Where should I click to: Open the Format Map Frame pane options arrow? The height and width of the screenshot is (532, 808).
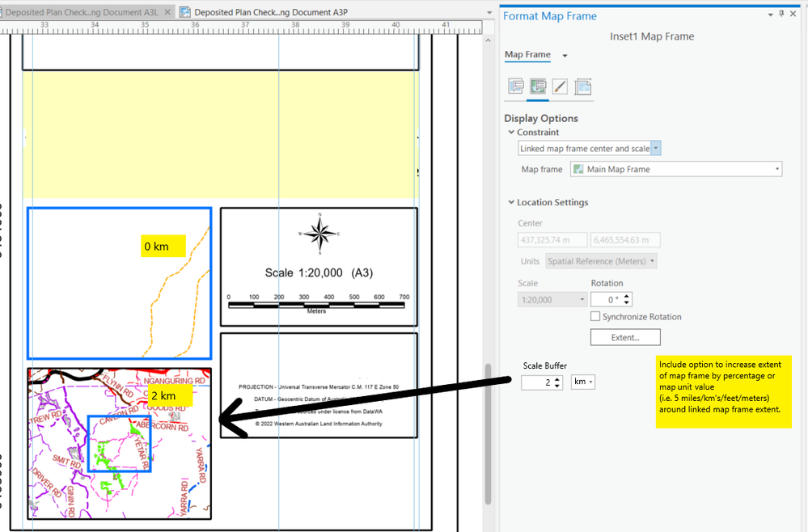pyautogui.click(x=770, y=15)
